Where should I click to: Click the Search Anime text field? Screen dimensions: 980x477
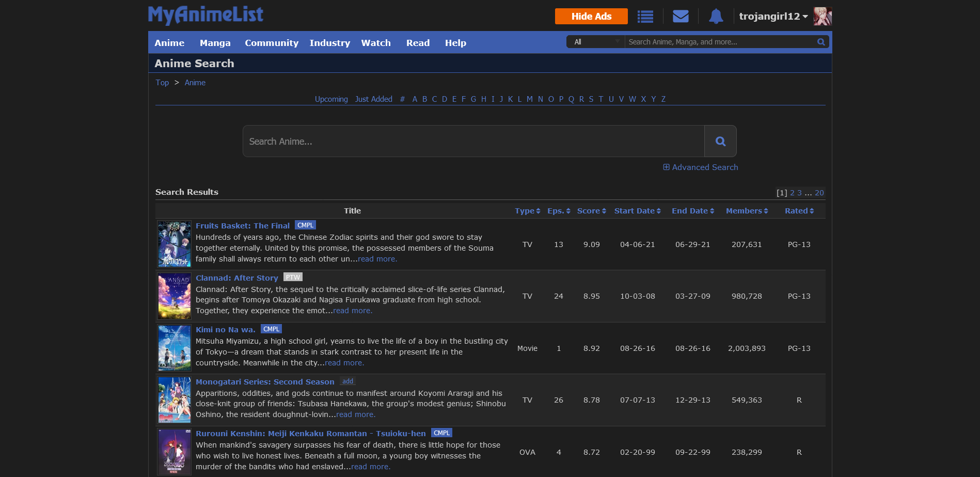point(473,141)
